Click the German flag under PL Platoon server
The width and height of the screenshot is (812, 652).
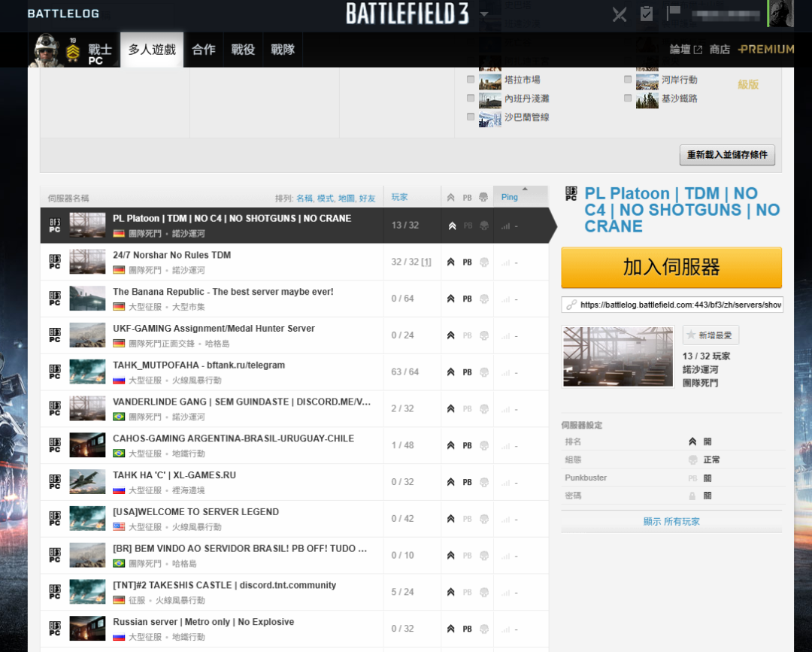pyautogui.click(x=119, y=234)
